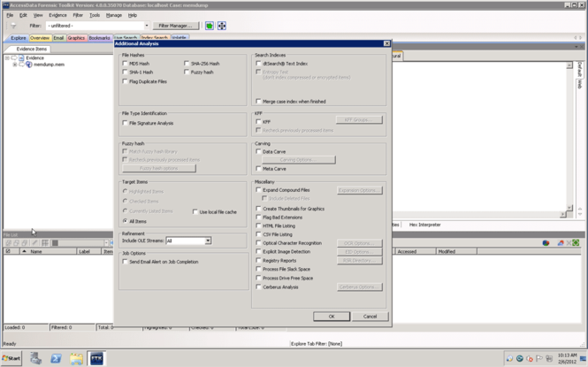Switch to the Bookmarks tab

(x=99, y=38)
